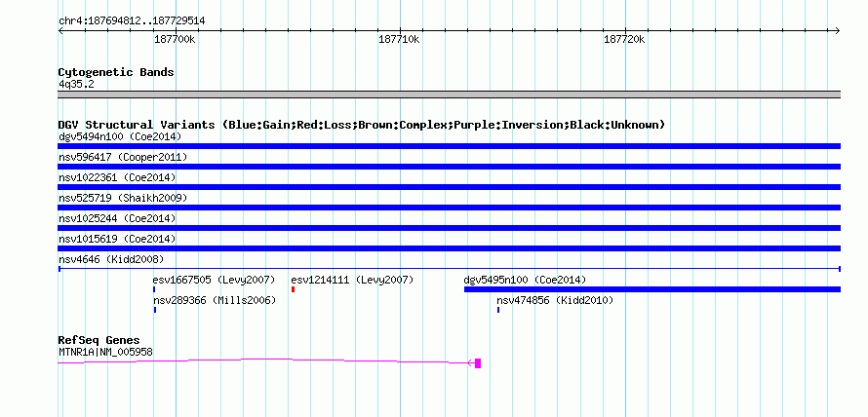Click the small blue marker under esv1667505
The image size is (868, 417).
tap(154, 289)
